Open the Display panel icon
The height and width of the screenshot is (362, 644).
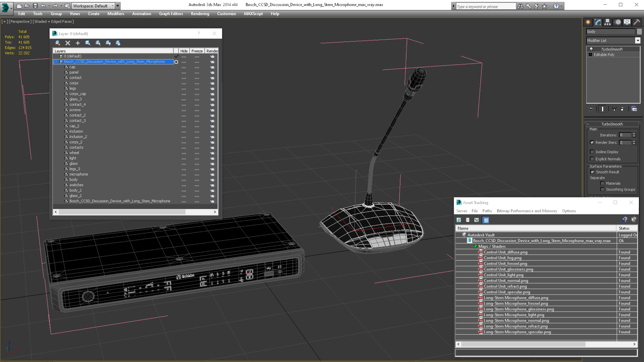(627, 22)
